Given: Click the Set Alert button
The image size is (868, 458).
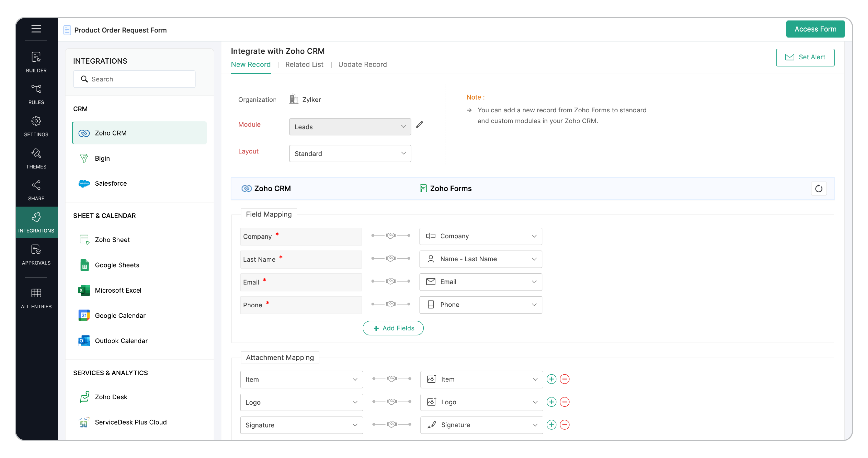Looking at the screenshot, I should tap(805, 57).
